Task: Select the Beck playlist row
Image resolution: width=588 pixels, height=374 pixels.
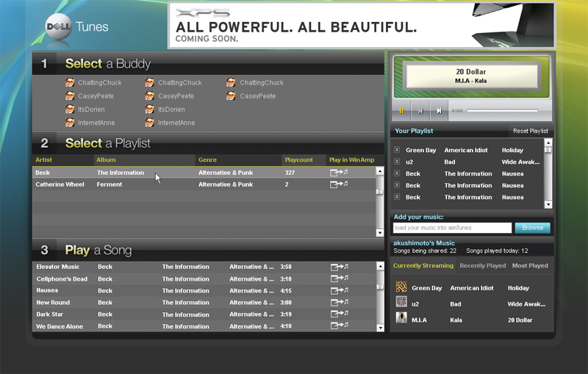Action: pos(204,173)
